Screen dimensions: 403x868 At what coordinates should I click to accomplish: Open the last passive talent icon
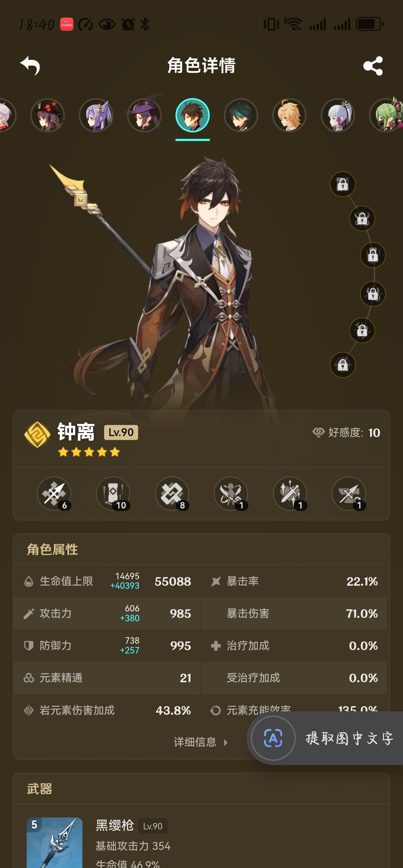coord(349,494)
